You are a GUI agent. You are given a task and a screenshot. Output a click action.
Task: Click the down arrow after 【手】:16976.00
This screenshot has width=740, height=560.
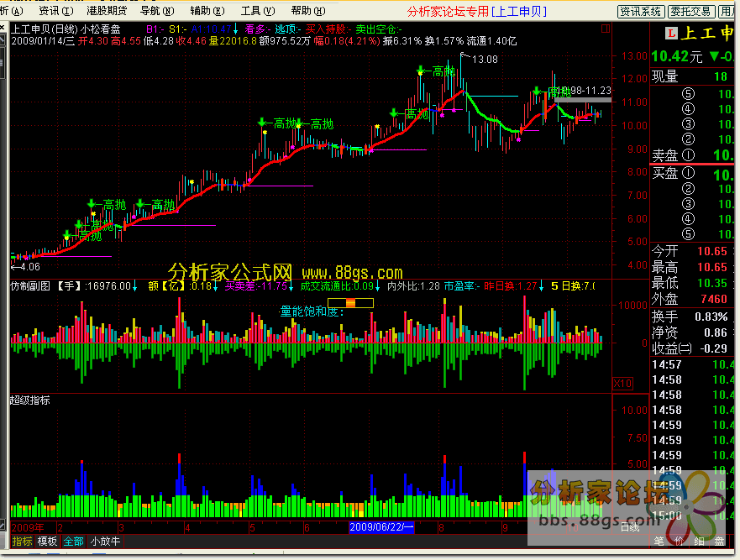pyautogui.click(x=134, y=286)
